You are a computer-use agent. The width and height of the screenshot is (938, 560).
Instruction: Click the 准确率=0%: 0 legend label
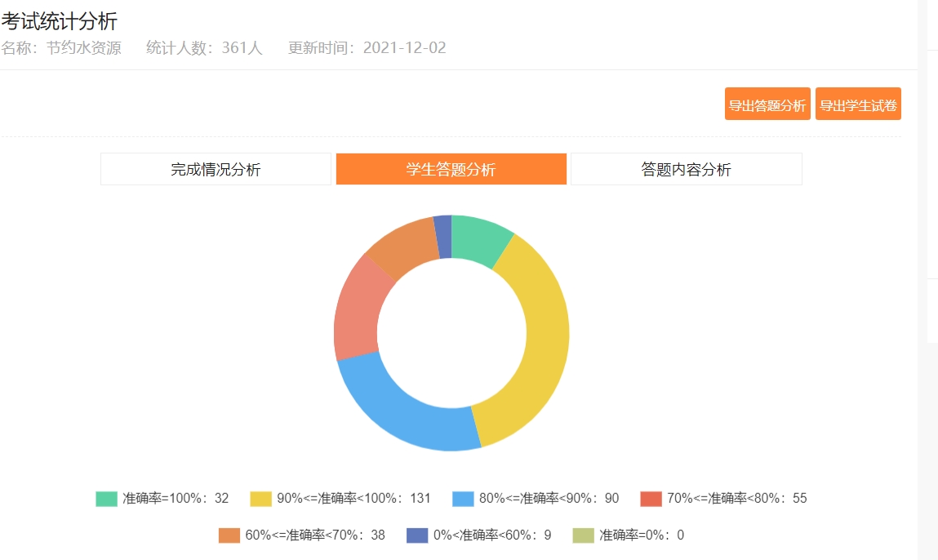(642, 536)
